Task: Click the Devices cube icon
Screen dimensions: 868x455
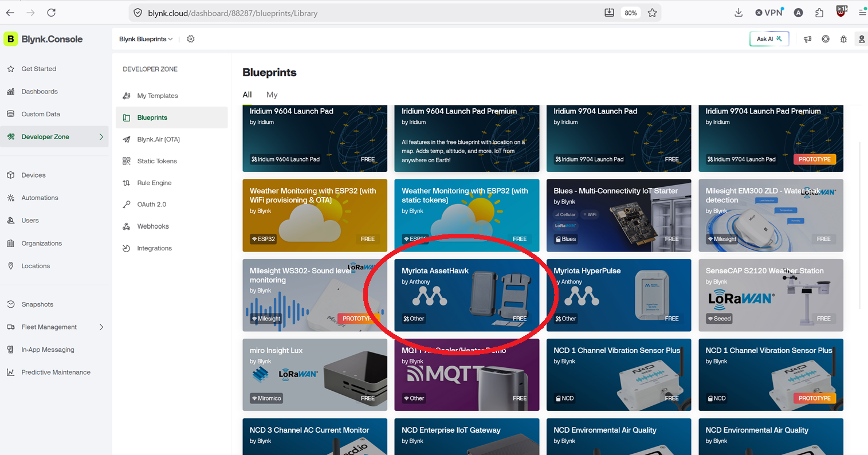Action: point(11,175)
